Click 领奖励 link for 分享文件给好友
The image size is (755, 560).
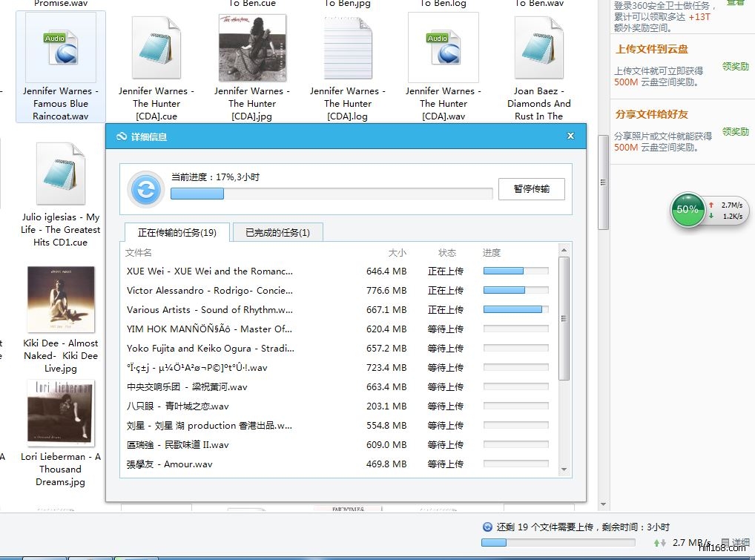coord(735,132)
